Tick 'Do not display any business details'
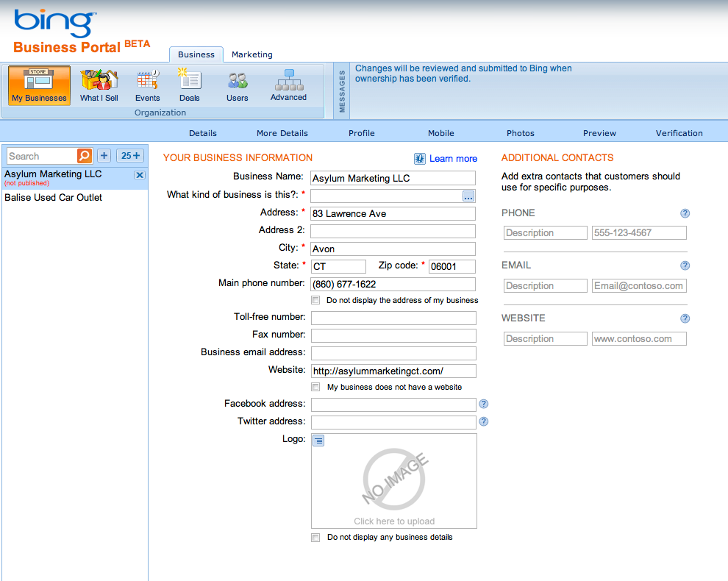The image size is (728, 581). (315, 538)
